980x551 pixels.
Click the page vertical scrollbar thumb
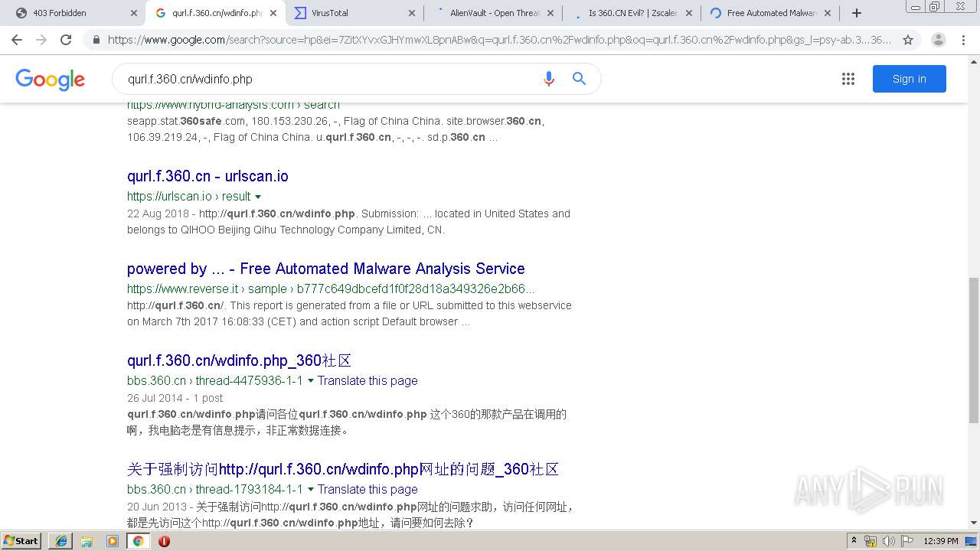[974, 350]
